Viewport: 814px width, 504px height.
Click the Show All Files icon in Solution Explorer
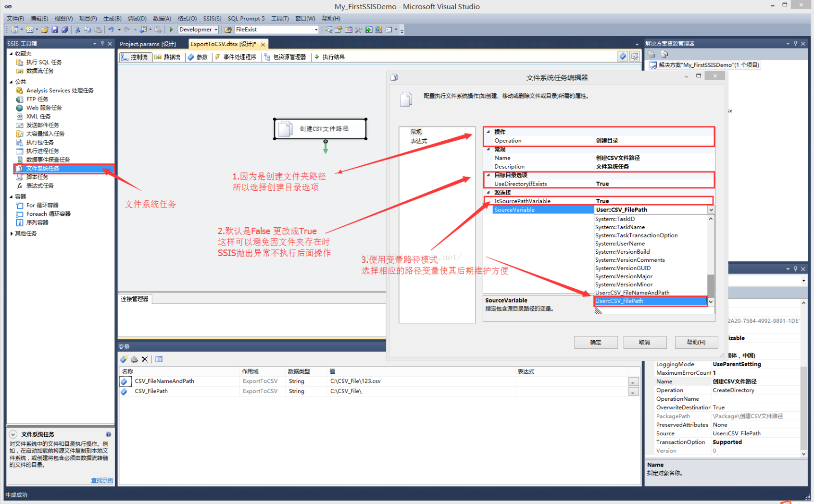pos(664,54)
